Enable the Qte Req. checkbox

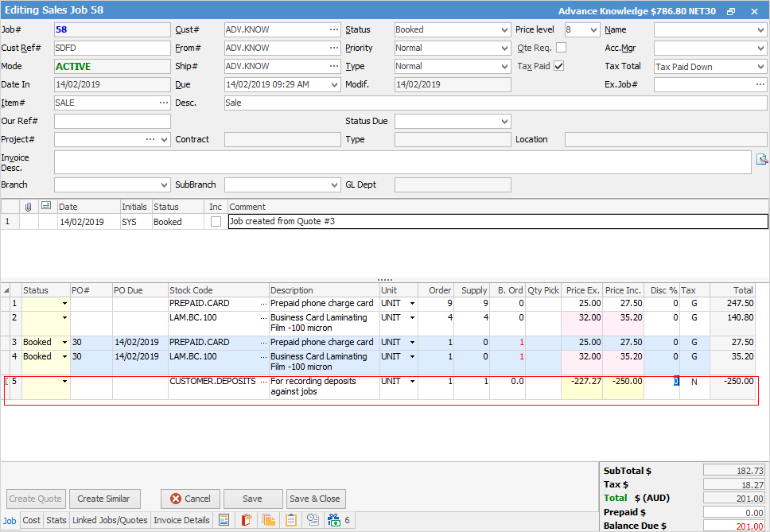[561, 48]
